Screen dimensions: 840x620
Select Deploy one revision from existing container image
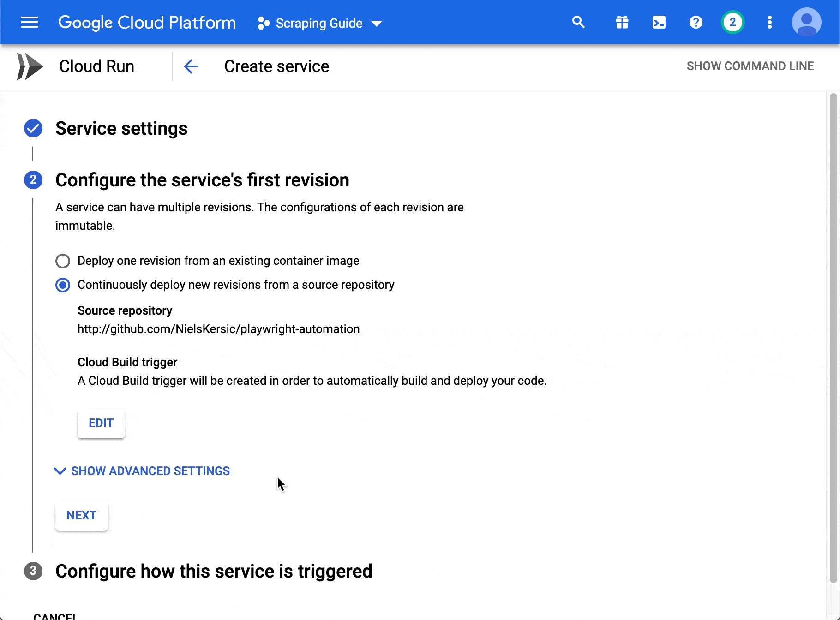pyautogui.click(x=63, y=261)
